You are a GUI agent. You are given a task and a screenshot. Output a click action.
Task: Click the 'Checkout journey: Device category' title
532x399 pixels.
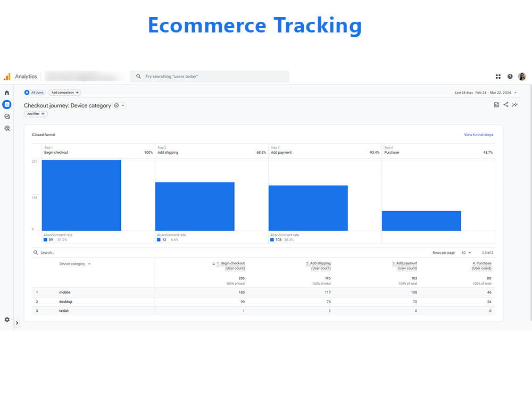click(x=68, y=105)
